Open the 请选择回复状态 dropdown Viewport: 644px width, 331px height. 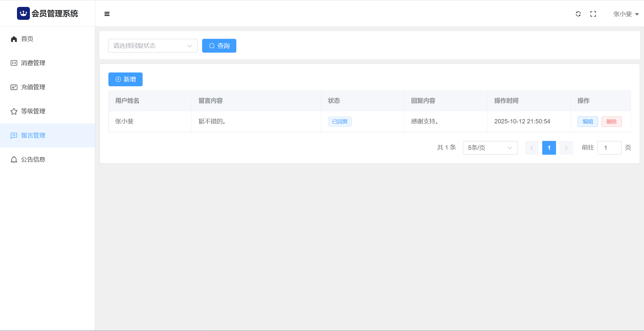pyautogui.click(x=153, y=46)
